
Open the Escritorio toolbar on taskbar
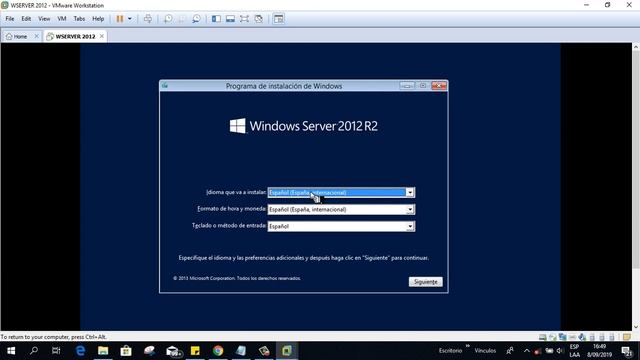[450, 351]
